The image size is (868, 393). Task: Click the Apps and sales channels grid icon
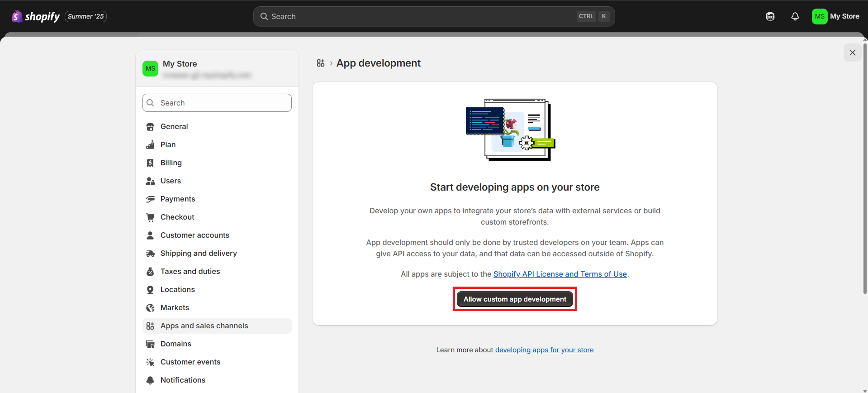coord(150,326)
